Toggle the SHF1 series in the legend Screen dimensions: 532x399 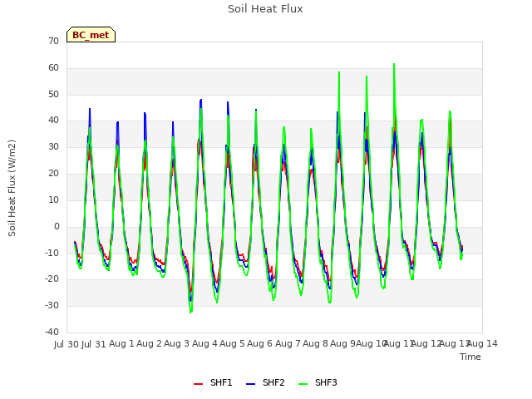pyautogui.click(x=213, y=382)
